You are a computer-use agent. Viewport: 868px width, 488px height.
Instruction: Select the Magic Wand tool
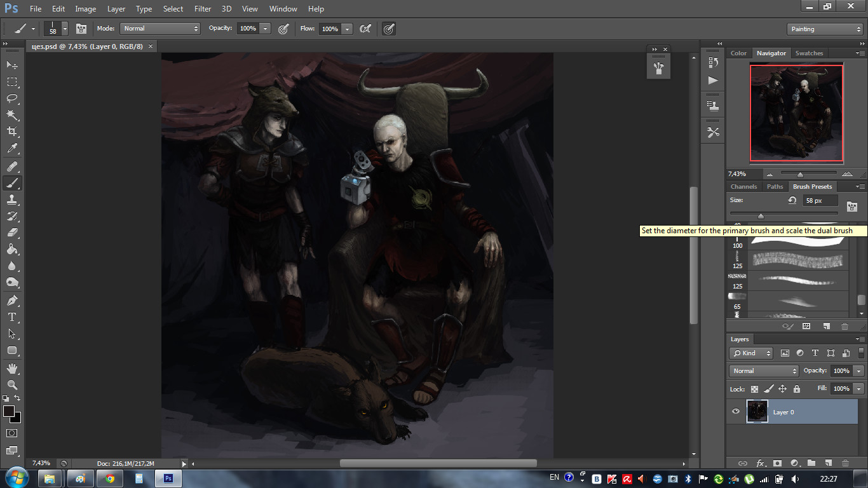(12, 115)
